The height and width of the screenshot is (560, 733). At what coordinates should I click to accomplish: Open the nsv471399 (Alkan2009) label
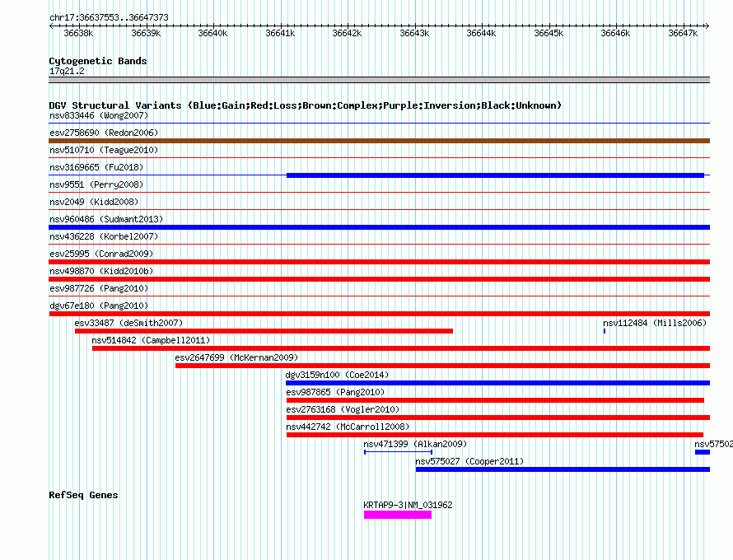415,444
